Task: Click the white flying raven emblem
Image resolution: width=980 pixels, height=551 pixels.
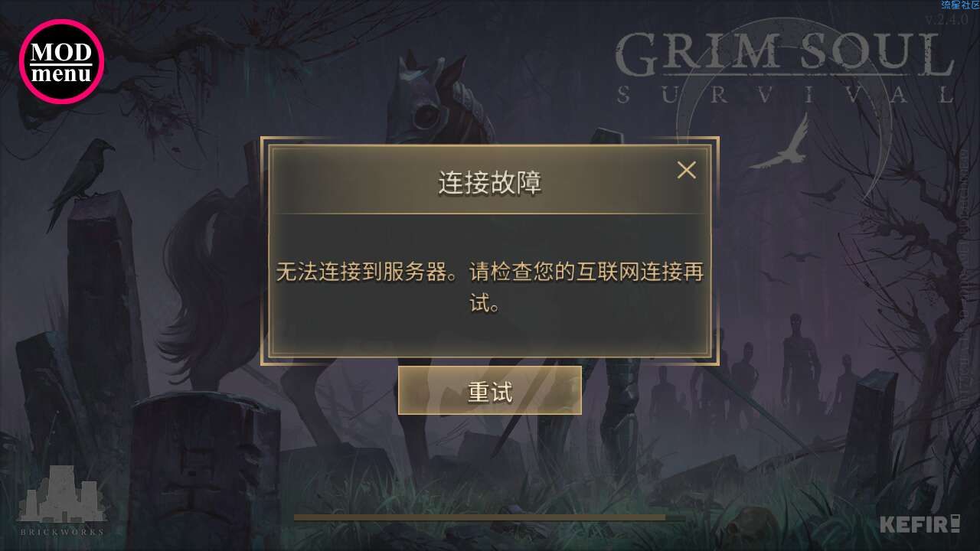Action: pyautogui.click(x=780, y=144)
